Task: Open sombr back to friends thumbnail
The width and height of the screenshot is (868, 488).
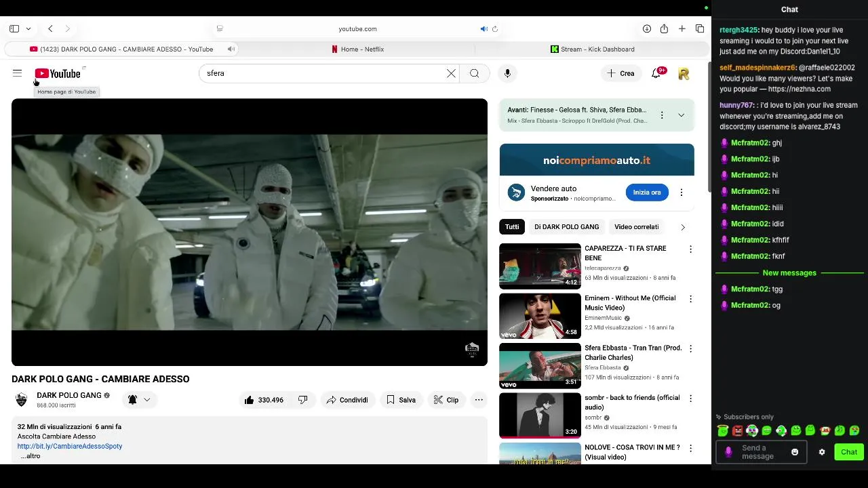Action: (x=540, y=415)
